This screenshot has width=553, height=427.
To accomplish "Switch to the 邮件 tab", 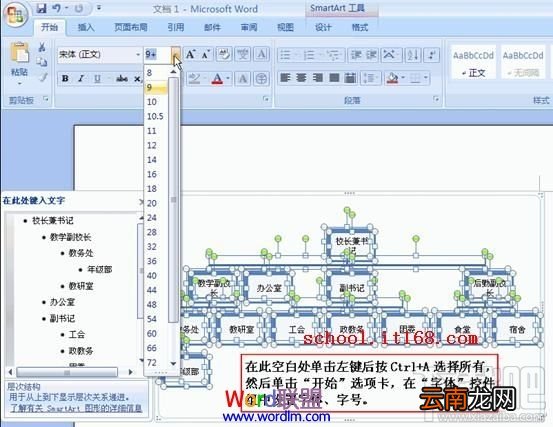I will [x=212, y=28].
